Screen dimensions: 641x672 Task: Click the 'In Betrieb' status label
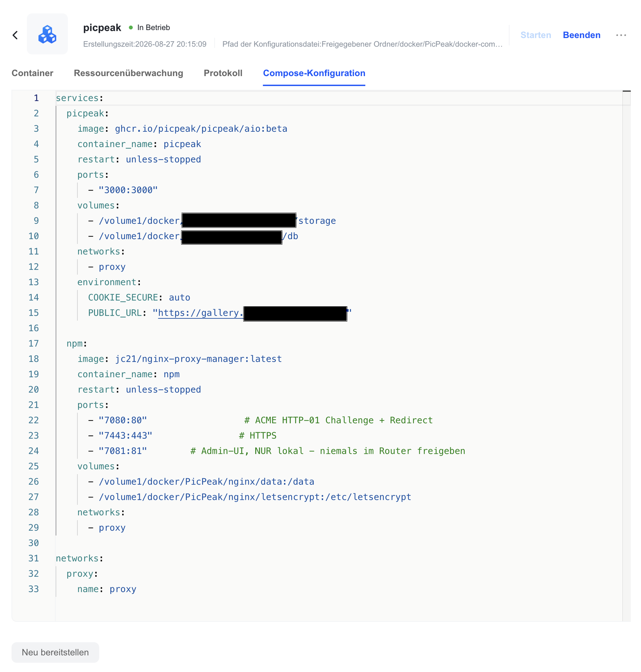pyautogui.click(x=153, y=28)
